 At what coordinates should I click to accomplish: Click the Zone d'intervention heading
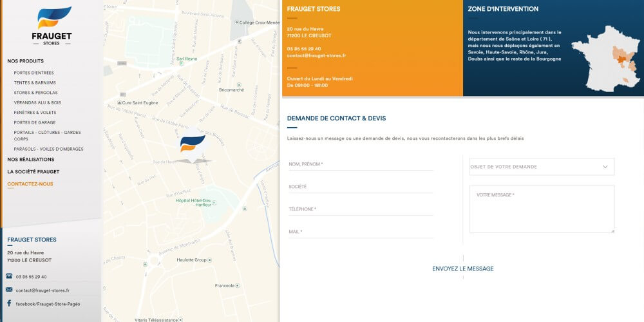point(503,9)
